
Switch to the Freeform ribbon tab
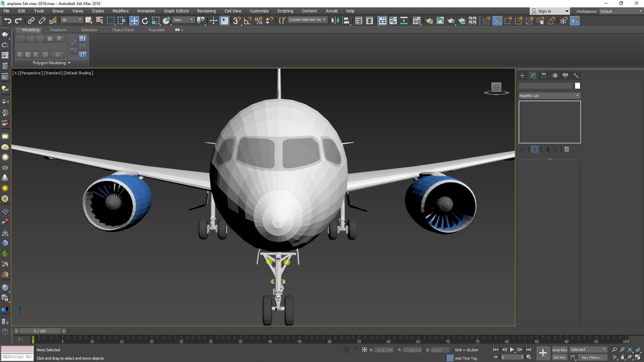[58, 30]
